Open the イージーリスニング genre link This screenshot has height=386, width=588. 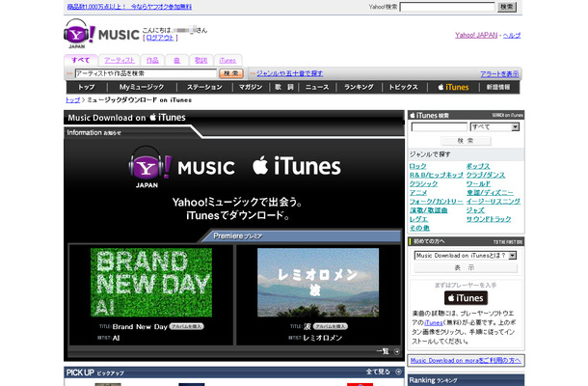(x=494, y=202)
